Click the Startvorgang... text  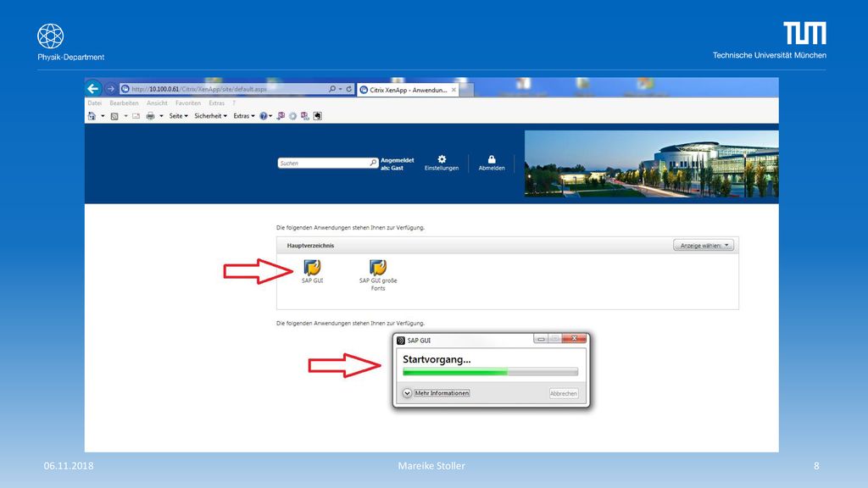click(x=437, y=359)
